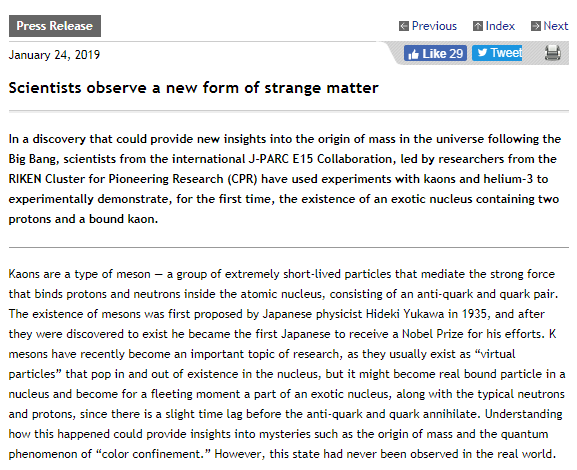Open the press release Index link
Screen dimensions: 577x470
pos(500,26)
